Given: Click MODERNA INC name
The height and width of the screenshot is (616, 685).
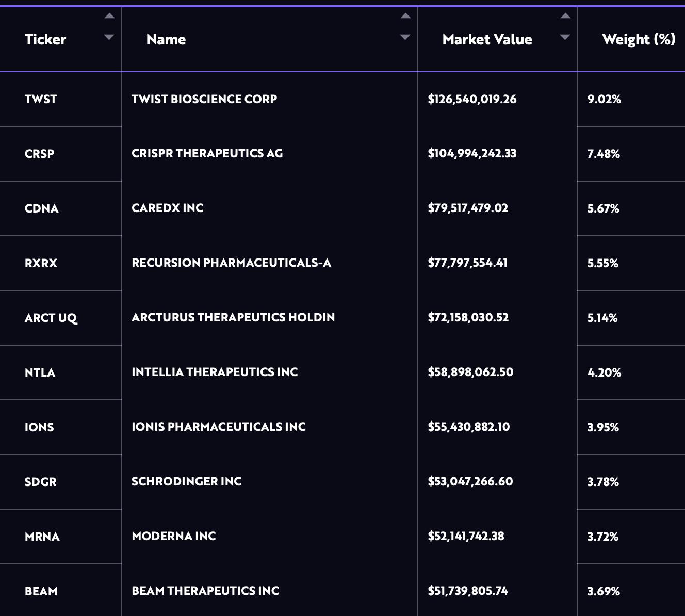Looking at the screenshot, I should pos(174,536).
